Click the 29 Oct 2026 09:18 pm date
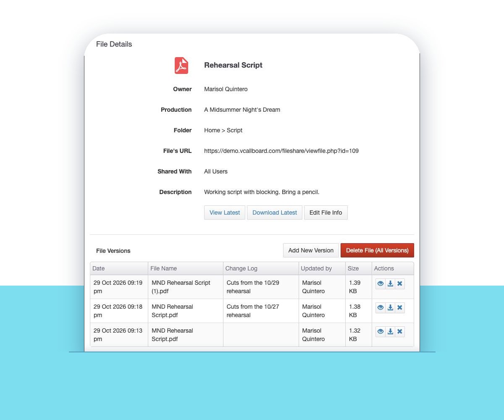Screen dimensions: 504x420 coord(118,311)
